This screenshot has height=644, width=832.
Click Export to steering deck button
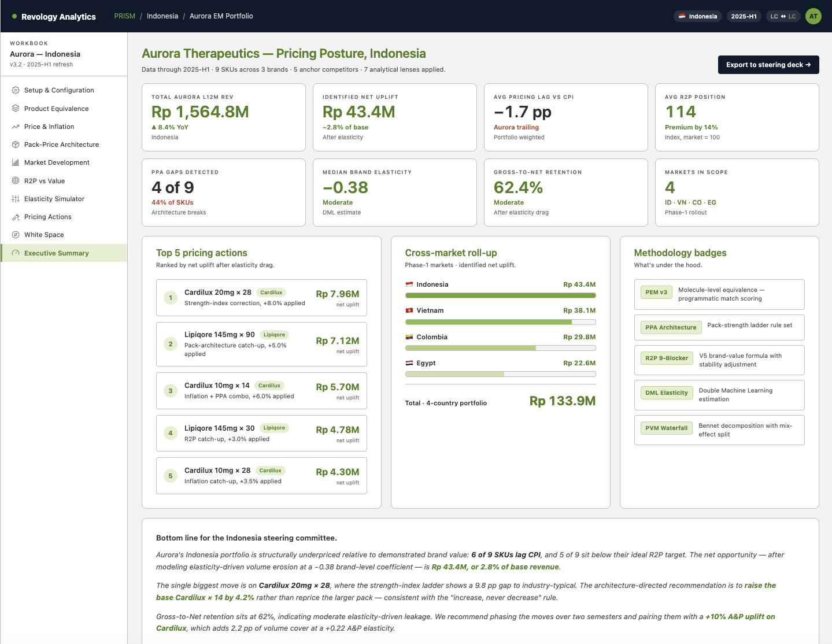[x=768, y=65]
